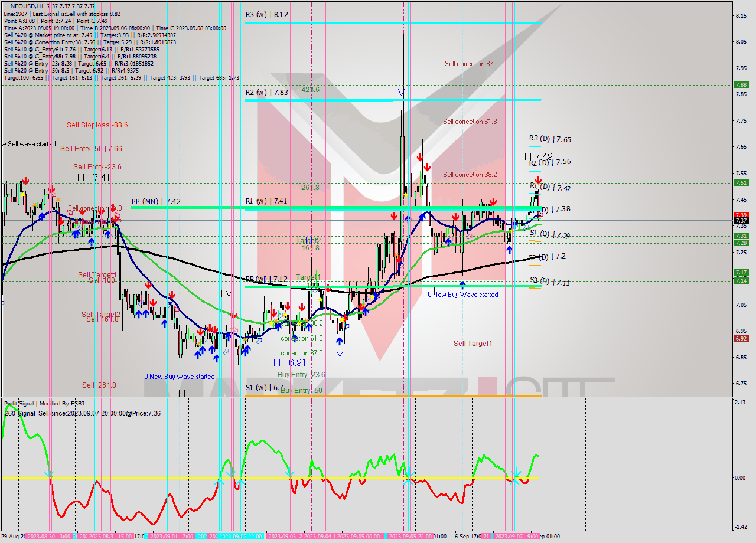
Task: Click the '| | | 7.49' wave label
Action: click(x=536, y=156)
